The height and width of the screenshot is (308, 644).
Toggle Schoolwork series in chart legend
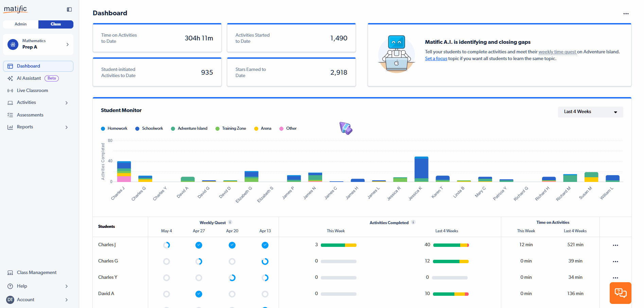(x=149, y=129)
